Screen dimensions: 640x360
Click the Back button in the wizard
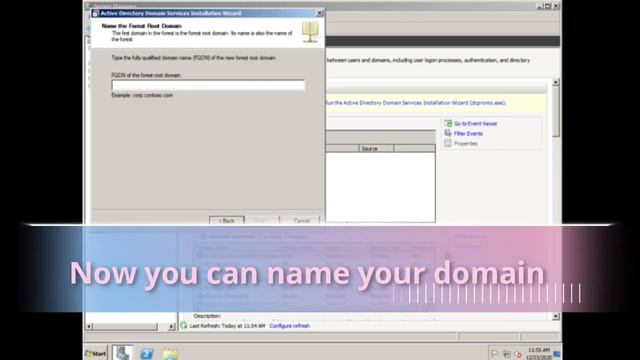pos(227,220)
